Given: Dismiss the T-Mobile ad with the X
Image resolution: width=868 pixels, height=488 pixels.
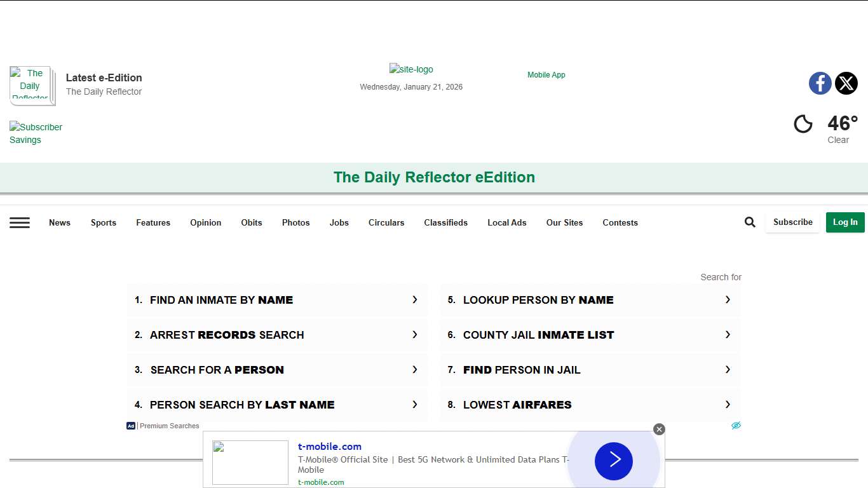Looking at the screenshot, I should coord(659,429).
